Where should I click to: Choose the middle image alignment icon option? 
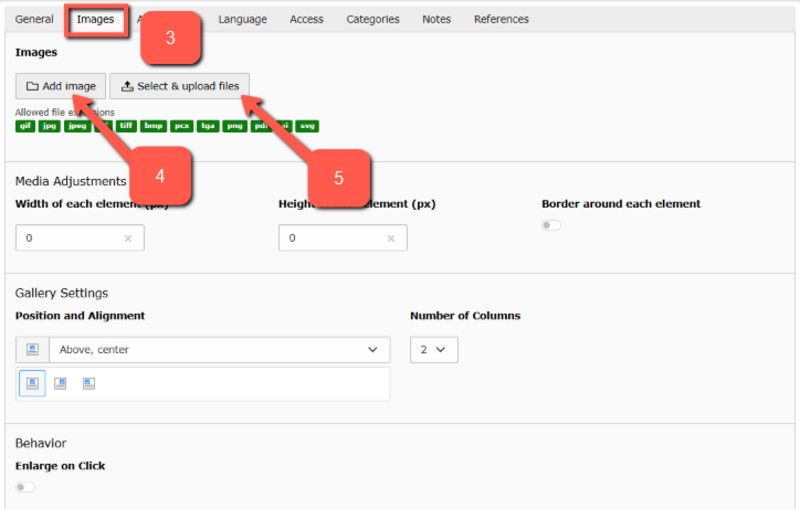pyautogui.click(x=60, y=383)
